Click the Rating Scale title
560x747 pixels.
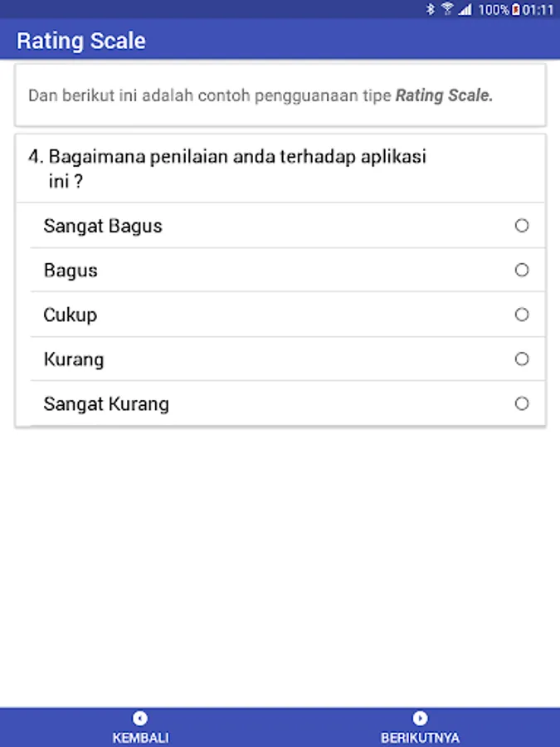[x=81, y=41]
